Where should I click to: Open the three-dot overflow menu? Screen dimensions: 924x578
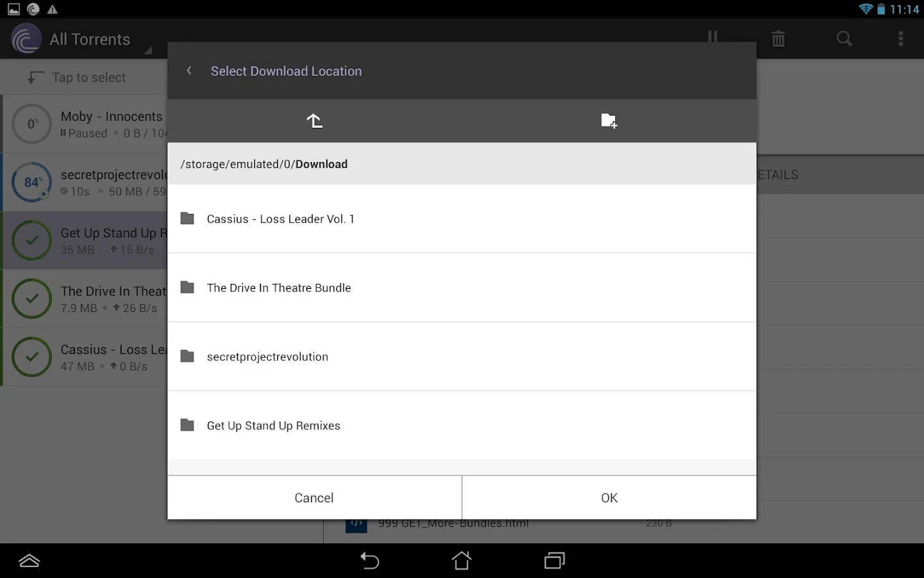(901, 39)
